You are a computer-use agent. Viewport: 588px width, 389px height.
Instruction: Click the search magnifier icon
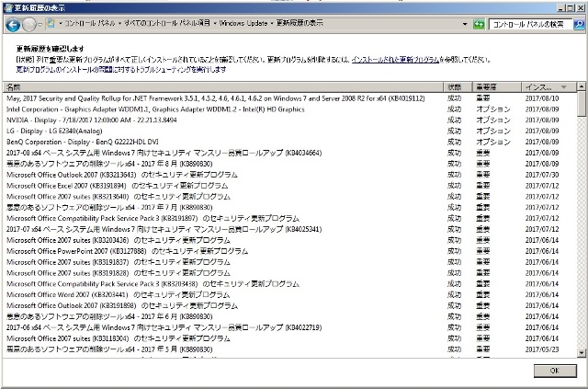click(x=579, y=25)
